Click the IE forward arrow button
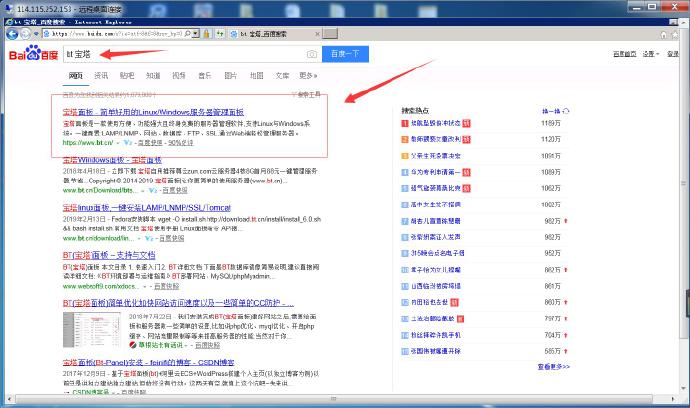690x408 pixels. 26,33
